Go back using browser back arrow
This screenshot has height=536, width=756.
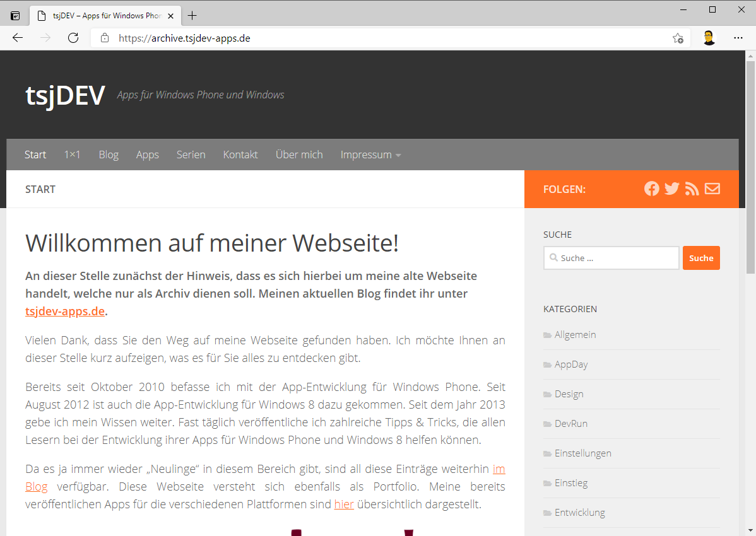[18, 38]
